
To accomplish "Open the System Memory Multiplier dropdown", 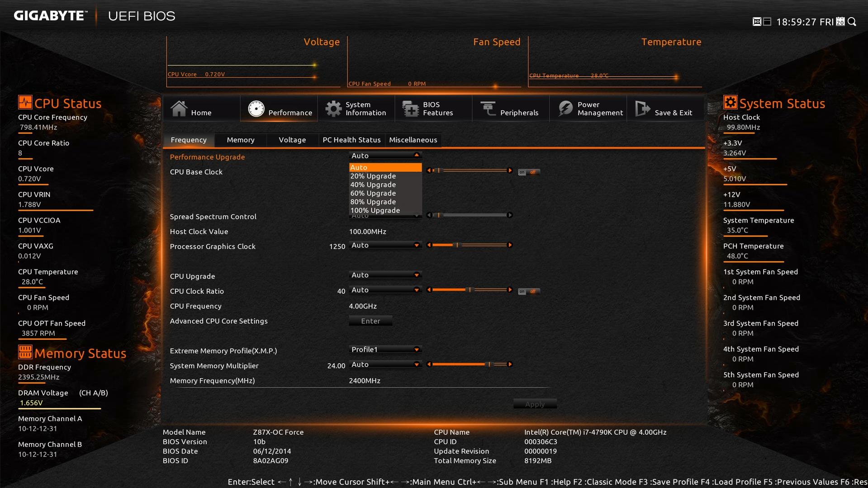I will click(x=385, y=365).
